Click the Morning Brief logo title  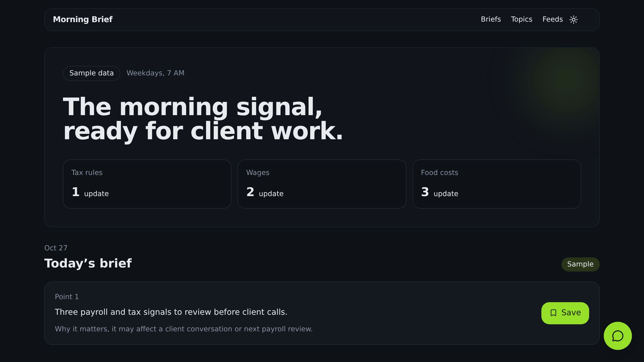point(83,19)
